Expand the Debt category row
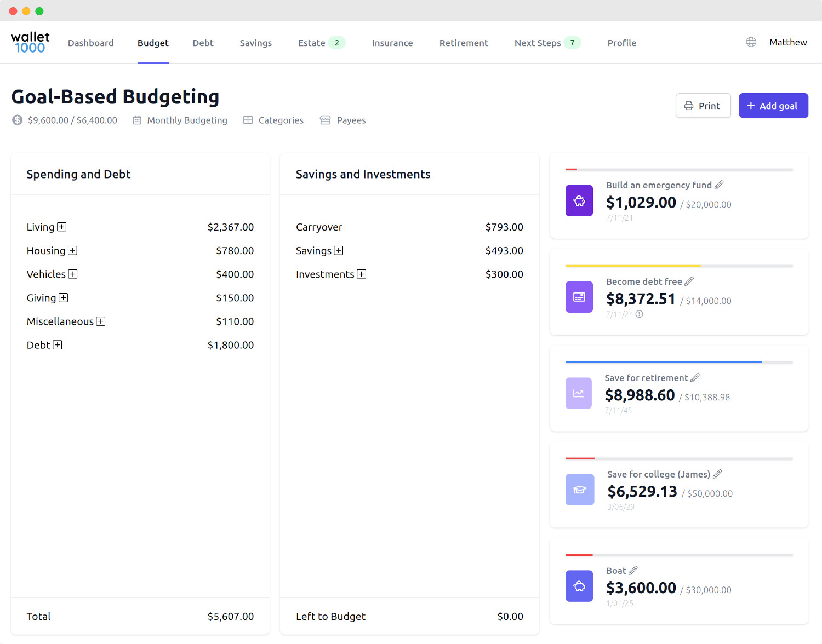The height and width of the screenshot is (644, 822). (58, 344)
